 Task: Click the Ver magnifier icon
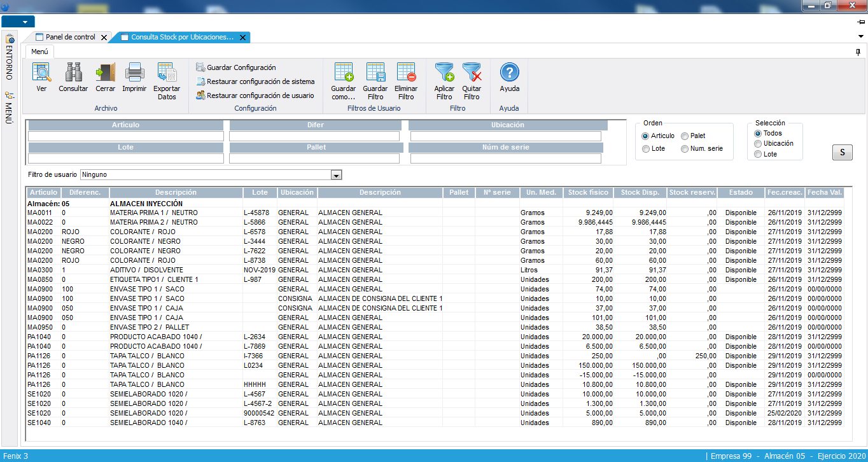coord(41,73)
